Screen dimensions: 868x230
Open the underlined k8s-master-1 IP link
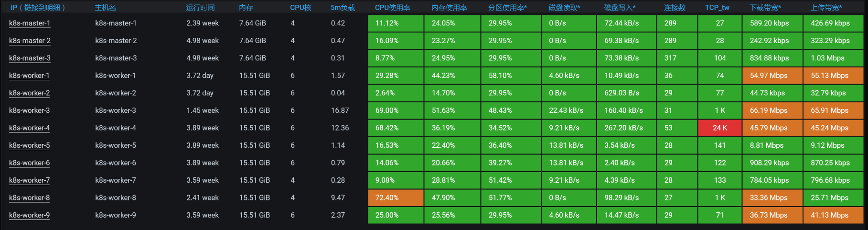30,23
